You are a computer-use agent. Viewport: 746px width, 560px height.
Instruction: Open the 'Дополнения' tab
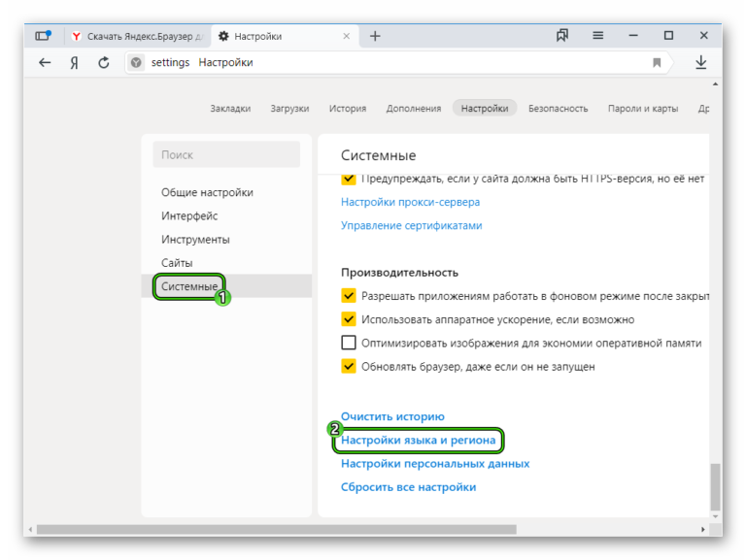[413, 109]
